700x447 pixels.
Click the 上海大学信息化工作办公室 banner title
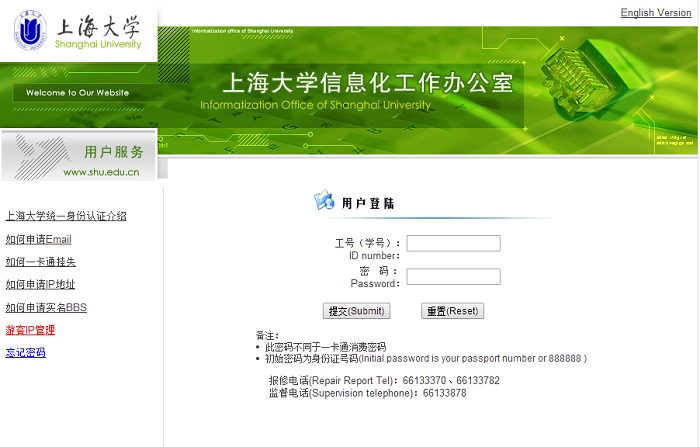(368, 83)
